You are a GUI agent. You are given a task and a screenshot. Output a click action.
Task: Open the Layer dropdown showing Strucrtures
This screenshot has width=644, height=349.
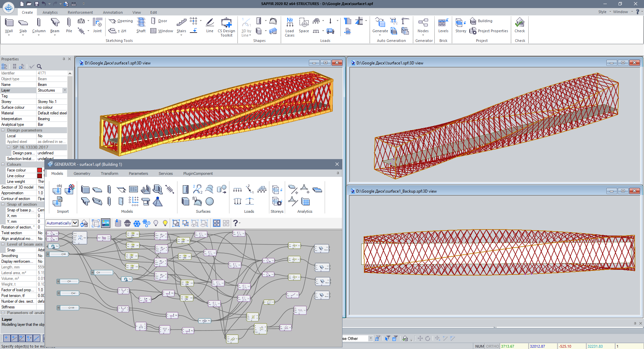65,90
